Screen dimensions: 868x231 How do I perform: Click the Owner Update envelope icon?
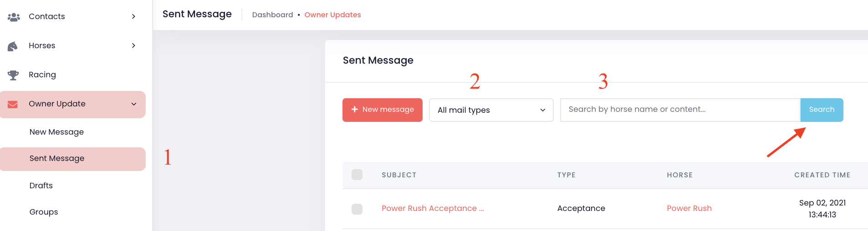pyautogui.click(x=13, y=104)
